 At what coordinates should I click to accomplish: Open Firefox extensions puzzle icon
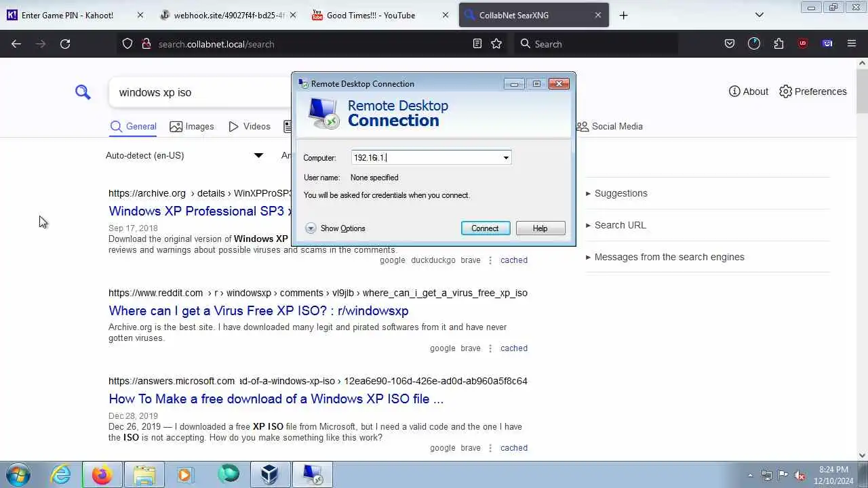click(778, 43)
